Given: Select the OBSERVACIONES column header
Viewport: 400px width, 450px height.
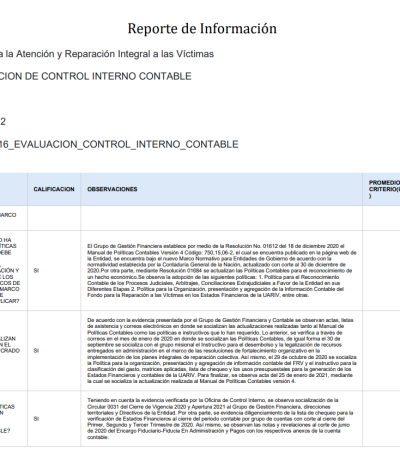Looking at the screenshot, I should [112, 189].
